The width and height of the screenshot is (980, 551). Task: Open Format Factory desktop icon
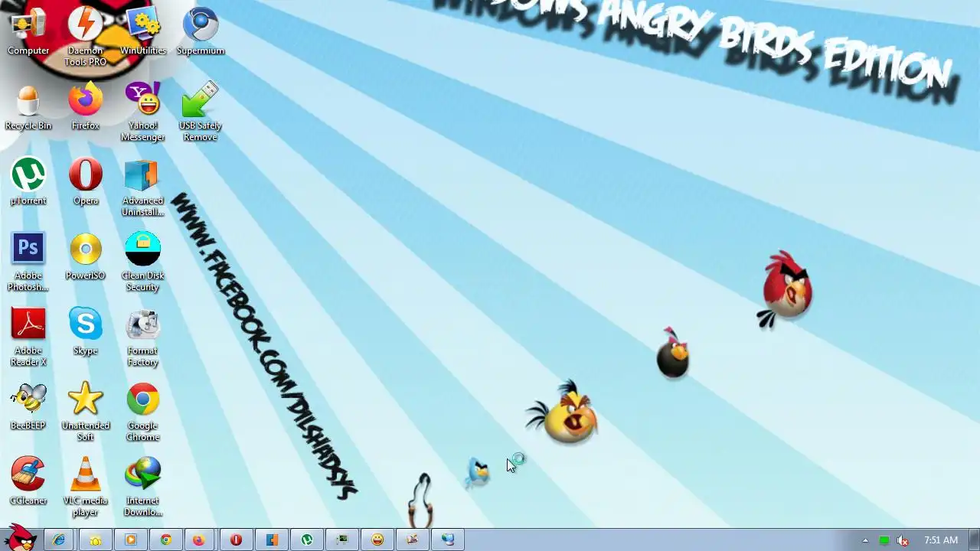click(x=142, y=337)
